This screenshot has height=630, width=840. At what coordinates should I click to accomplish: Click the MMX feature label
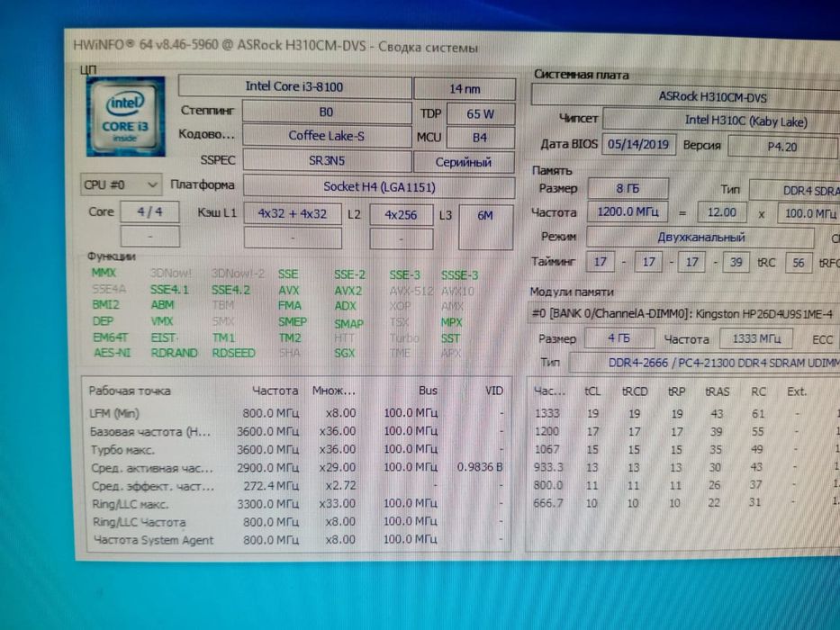coord(104,273)
